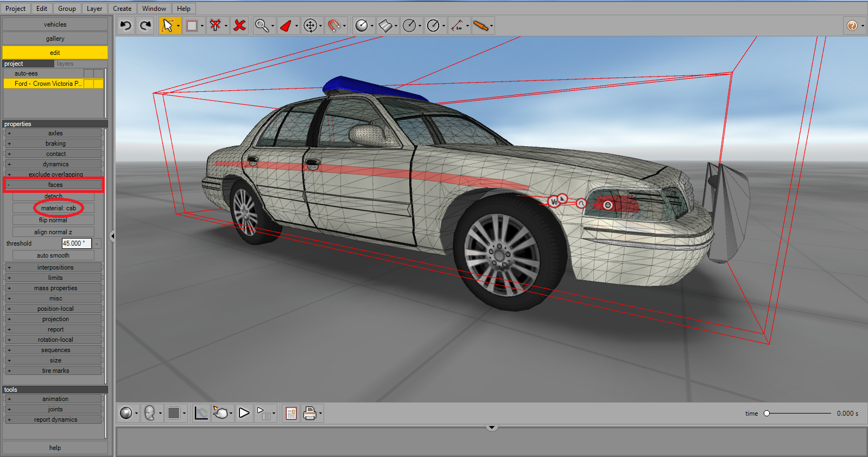Open the report notepad icon
This screenshot has width=868, height=457.
coord(291,414)
